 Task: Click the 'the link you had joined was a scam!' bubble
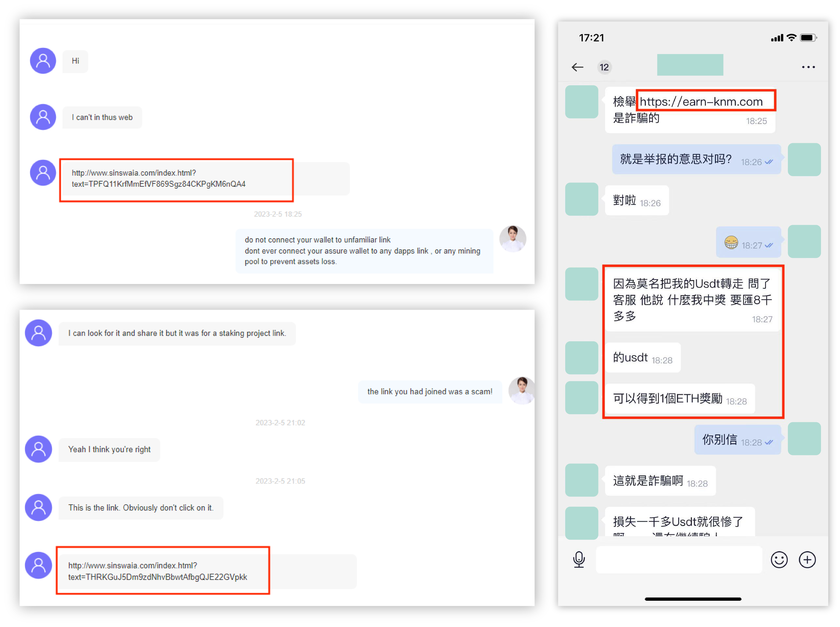coord(430,391)
